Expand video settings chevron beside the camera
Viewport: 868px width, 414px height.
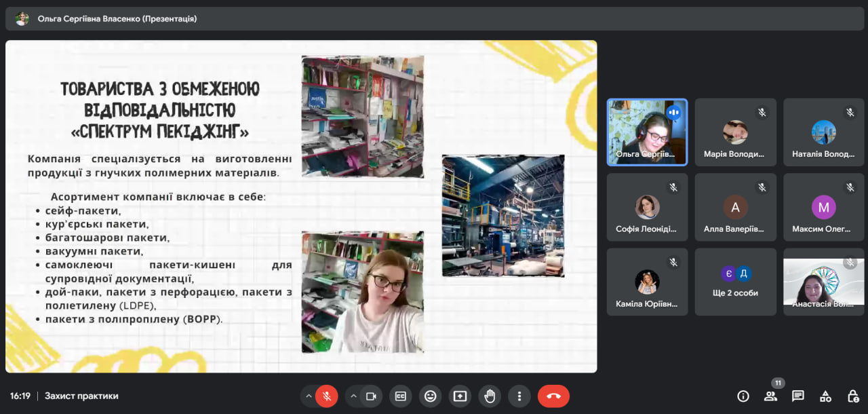point(353,396)
